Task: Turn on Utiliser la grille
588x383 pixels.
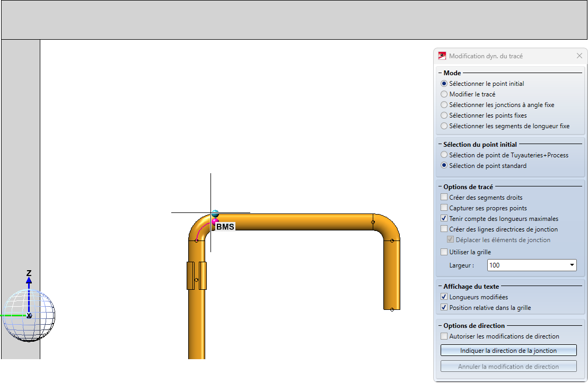Action: pos(444,252)
